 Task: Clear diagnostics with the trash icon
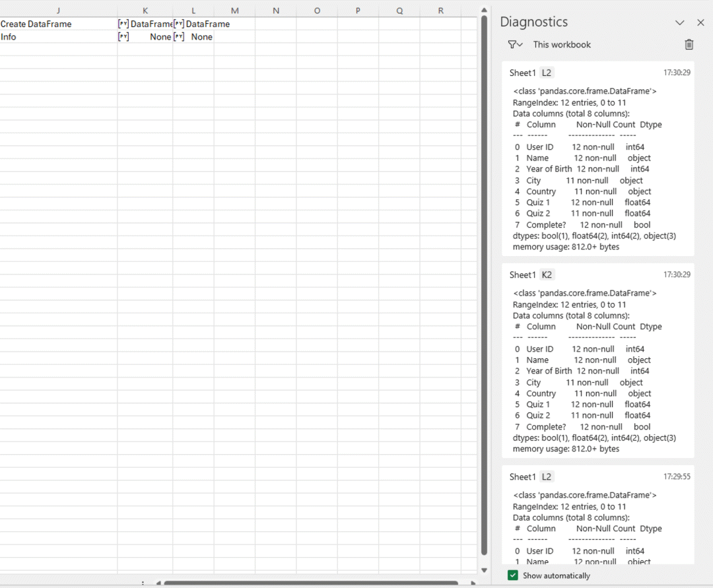coord(689,44)
